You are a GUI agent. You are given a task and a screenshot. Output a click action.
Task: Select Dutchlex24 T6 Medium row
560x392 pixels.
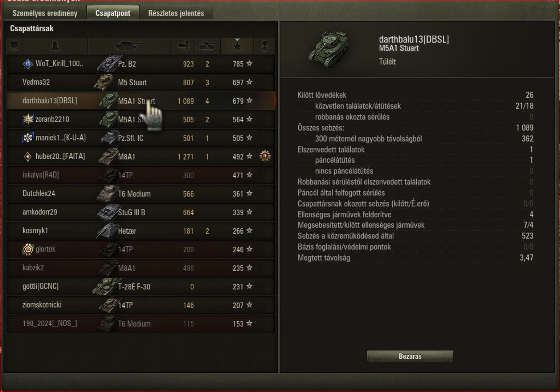tap(141, 193)
